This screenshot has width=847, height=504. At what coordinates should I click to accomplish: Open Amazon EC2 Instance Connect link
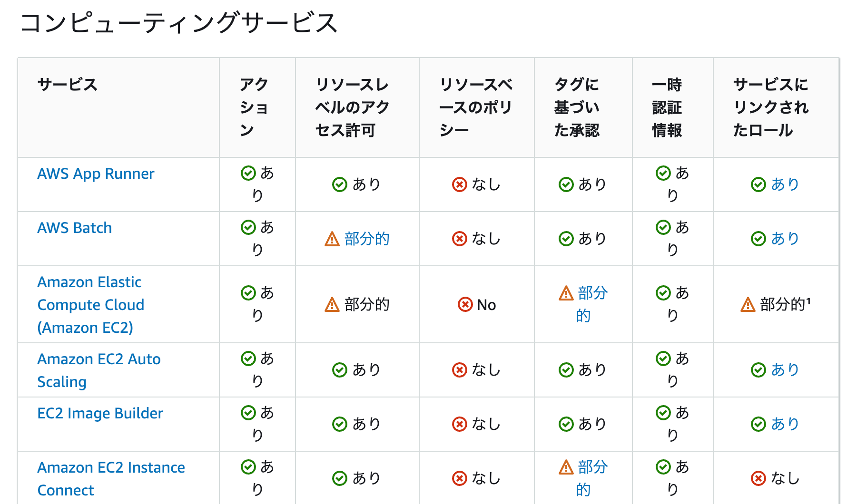111,479
